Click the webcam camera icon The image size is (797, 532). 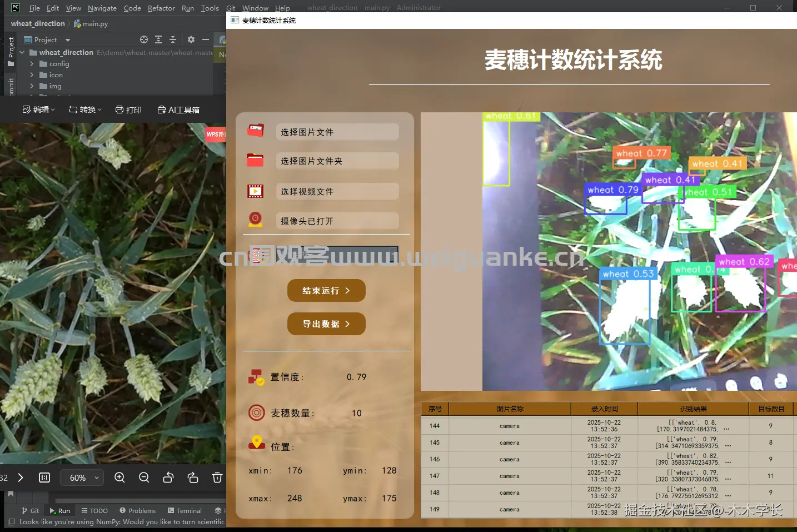point(255,220)
